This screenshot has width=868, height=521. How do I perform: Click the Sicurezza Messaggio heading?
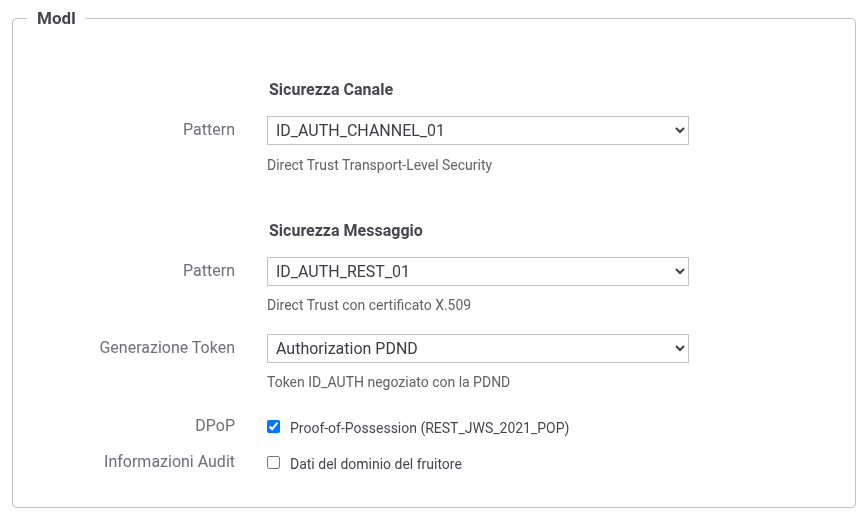point(345,230)
